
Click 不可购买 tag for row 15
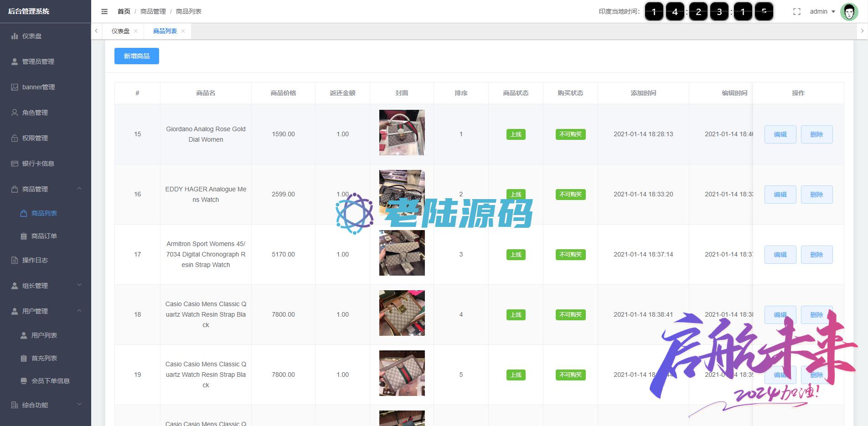[571, 134]
